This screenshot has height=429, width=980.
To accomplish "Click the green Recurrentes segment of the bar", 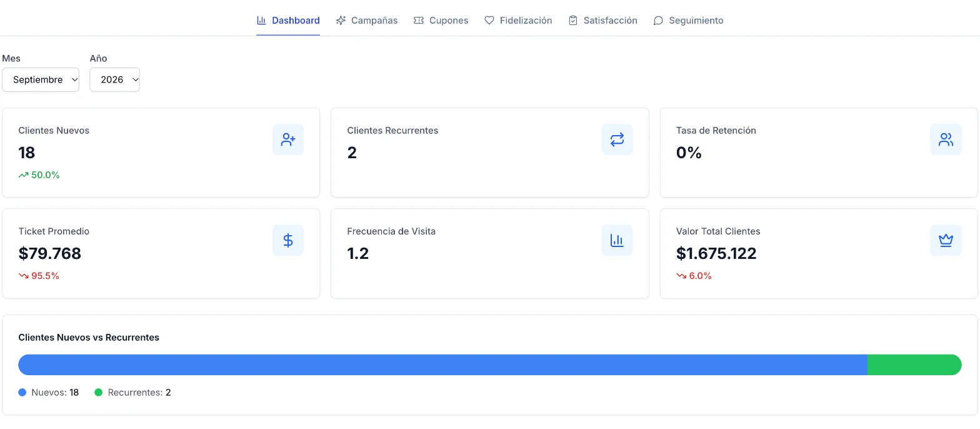I will tap(914, 365).
